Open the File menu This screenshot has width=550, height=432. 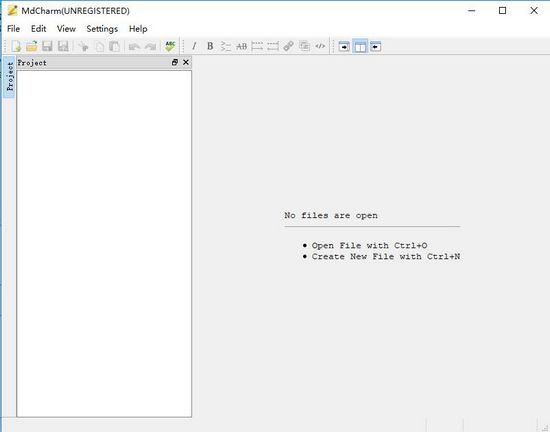coord(13,29)
